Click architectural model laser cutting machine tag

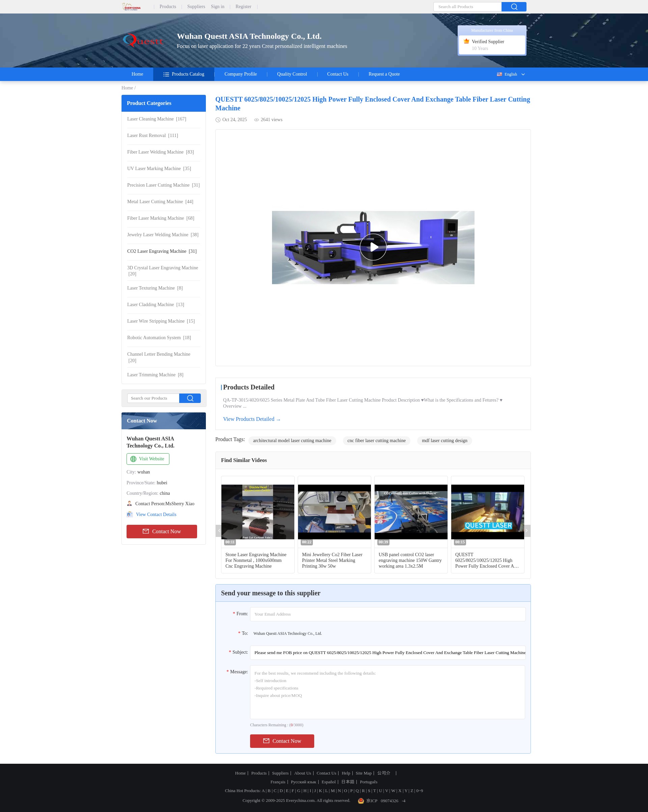[x=292, y=441]
